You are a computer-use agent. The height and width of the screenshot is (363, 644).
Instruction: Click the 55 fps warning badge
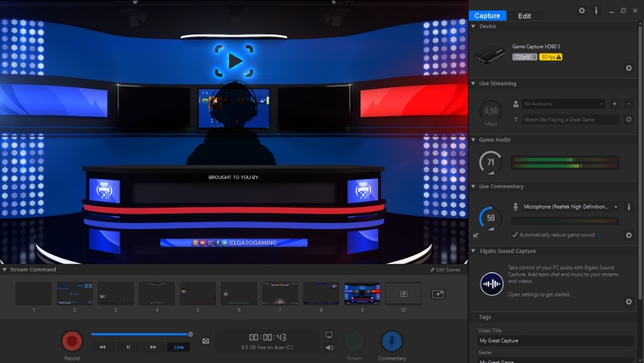[x=551, y=57]
